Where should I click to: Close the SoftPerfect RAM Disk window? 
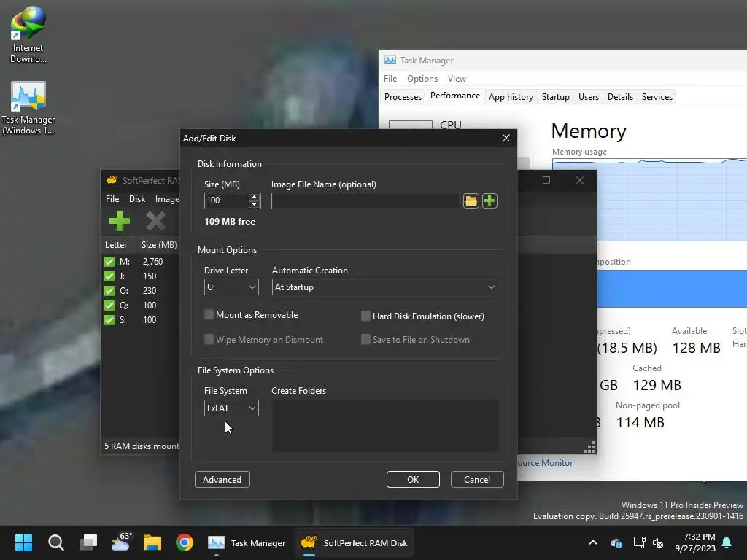click(x=580, y=180)
